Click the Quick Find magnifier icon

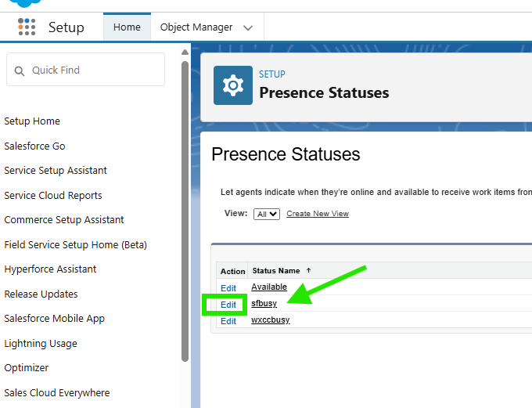pyautogui.click(x=20, y=71)
